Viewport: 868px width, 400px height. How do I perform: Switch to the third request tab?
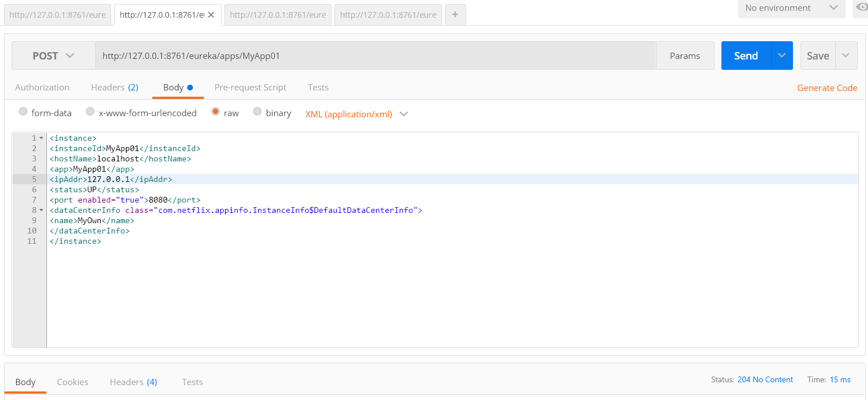click(278, 15)
